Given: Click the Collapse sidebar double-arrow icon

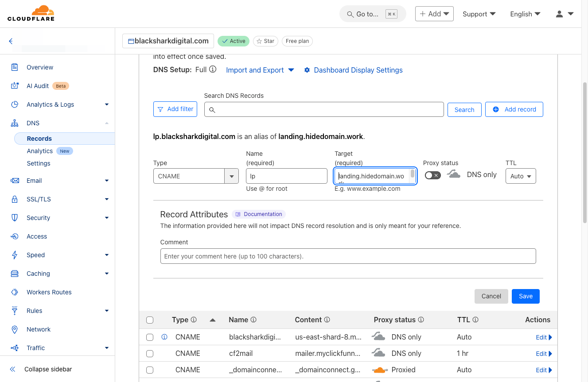Looking at the screenshot, I should [x=13, y=369].
